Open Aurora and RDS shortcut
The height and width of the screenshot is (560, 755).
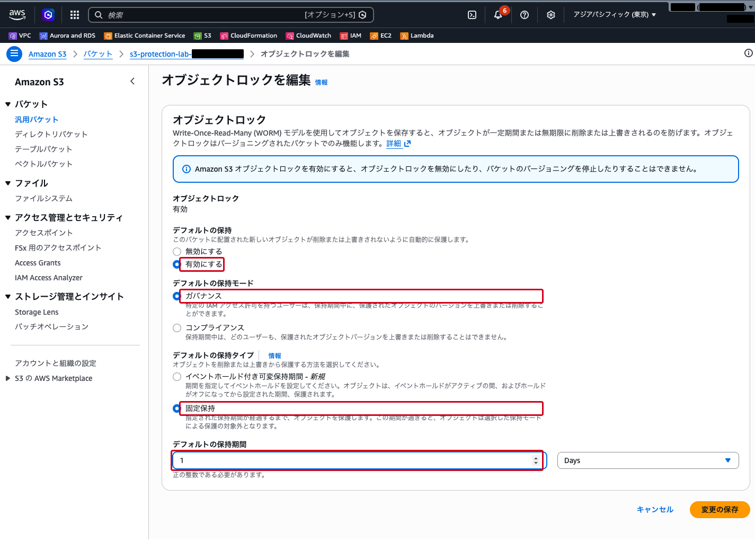click(67, 35)
